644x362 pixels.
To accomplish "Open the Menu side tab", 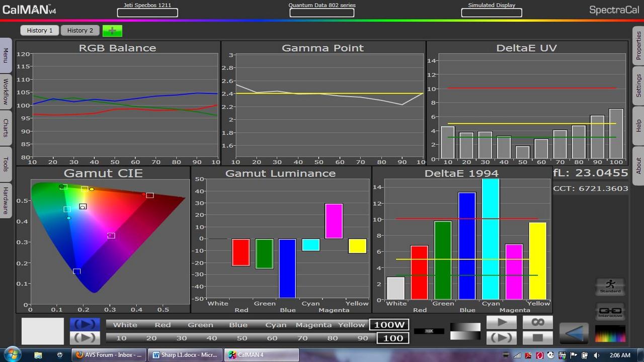I will [x=6, y=55].
